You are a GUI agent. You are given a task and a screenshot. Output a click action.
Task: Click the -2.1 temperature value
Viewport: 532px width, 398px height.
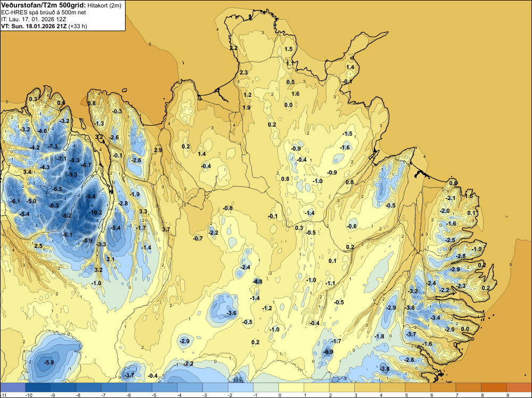(x=451, y=198)
